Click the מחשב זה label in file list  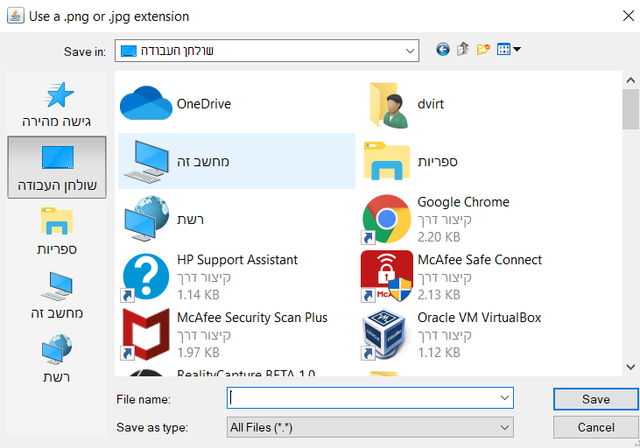click(x=203, y=162)
